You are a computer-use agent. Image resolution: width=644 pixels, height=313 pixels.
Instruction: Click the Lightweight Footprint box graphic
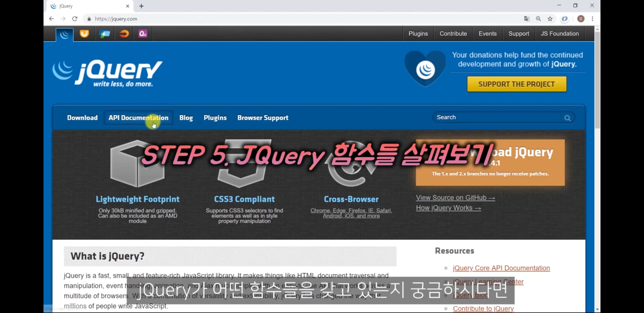point(138,164)
